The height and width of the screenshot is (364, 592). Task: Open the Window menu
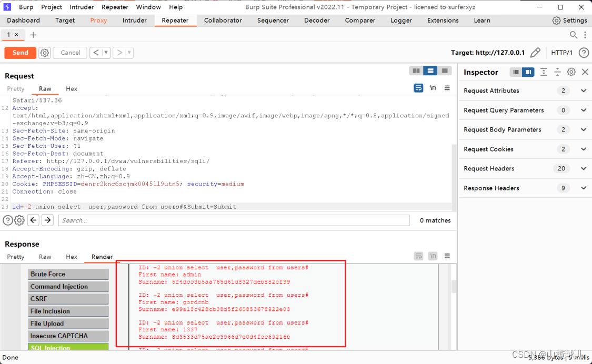148,7
